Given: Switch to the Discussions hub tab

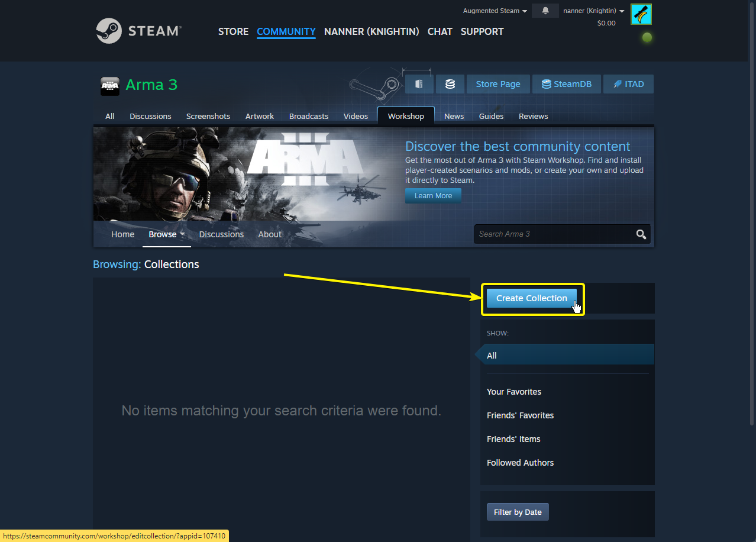Looking at the screenshot, I should coord(150,116).
